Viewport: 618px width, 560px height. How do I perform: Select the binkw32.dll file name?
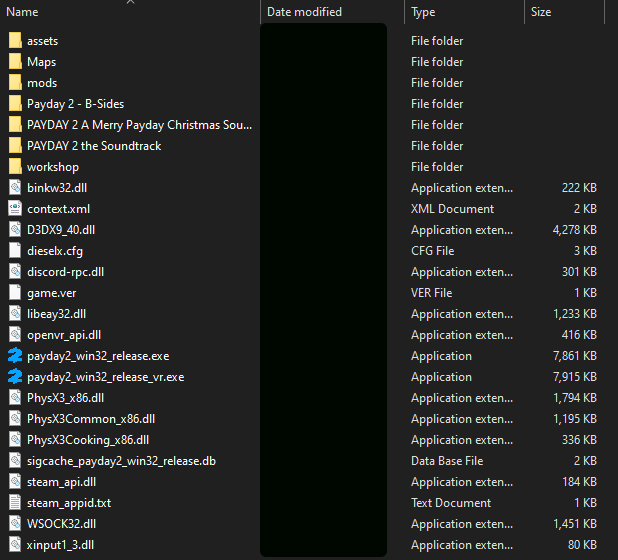[x=57, y=188]
